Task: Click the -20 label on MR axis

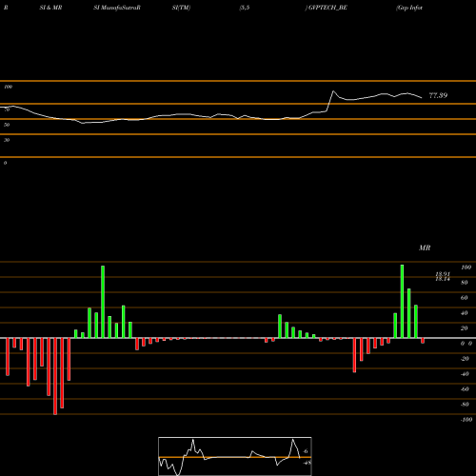Action: [465, 359]
